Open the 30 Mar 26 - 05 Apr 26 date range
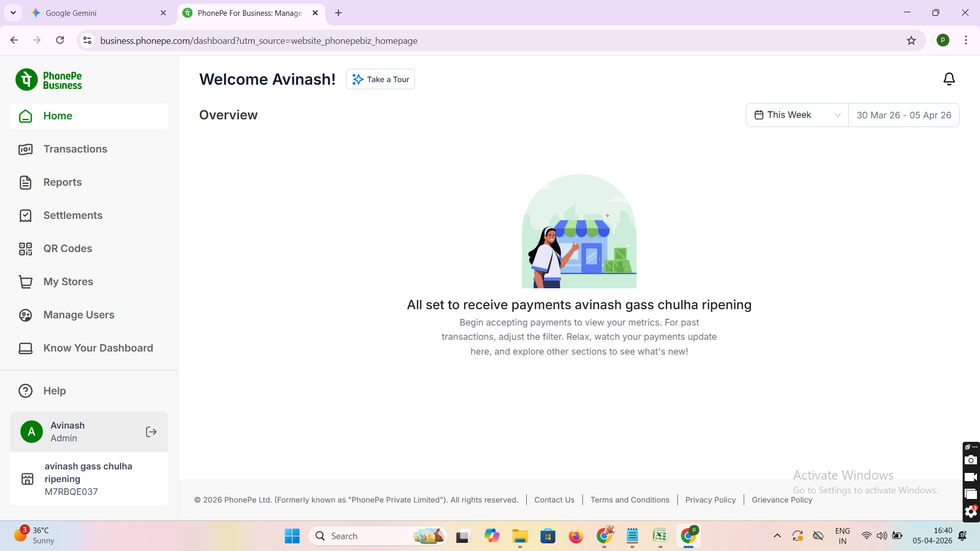 pyautogui.click(x=904, y=115)
